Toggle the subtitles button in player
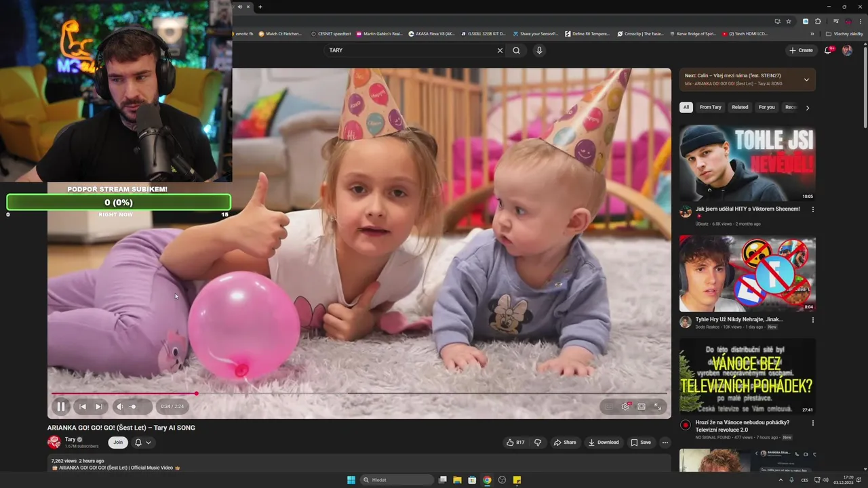 click(x=609, y=407)
